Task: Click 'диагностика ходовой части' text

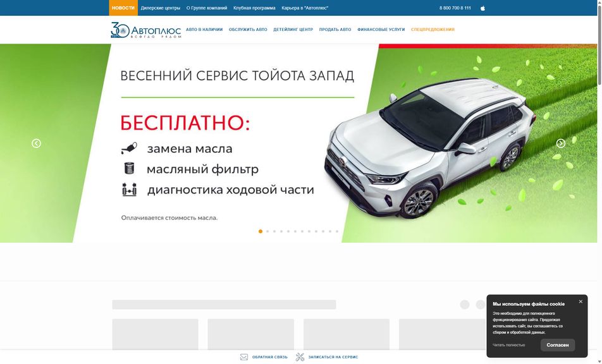Action: coord(231,190)
